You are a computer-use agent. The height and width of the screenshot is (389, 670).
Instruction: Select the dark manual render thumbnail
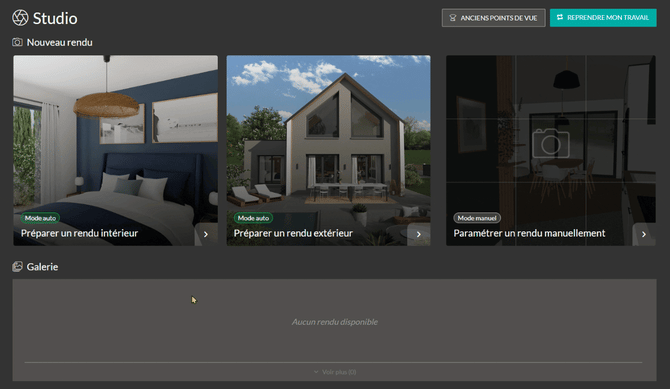(551, 150)
